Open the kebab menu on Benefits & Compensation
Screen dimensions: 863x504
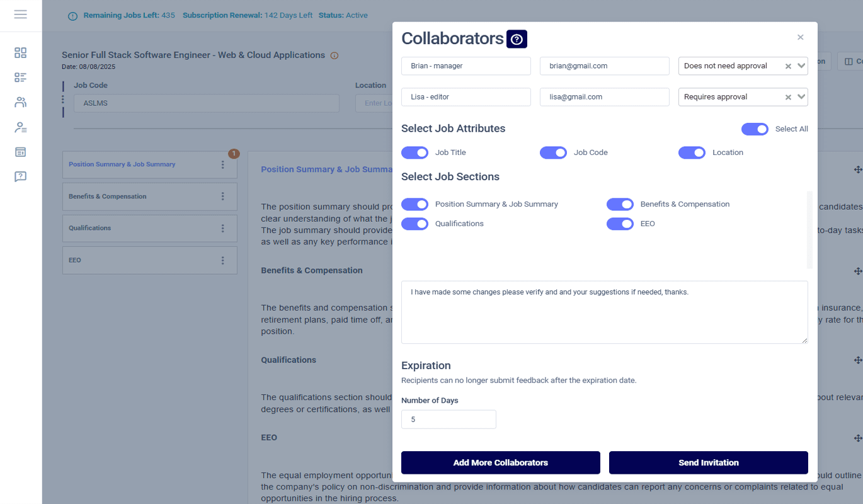pyautogui.click(x=222, y=196)
